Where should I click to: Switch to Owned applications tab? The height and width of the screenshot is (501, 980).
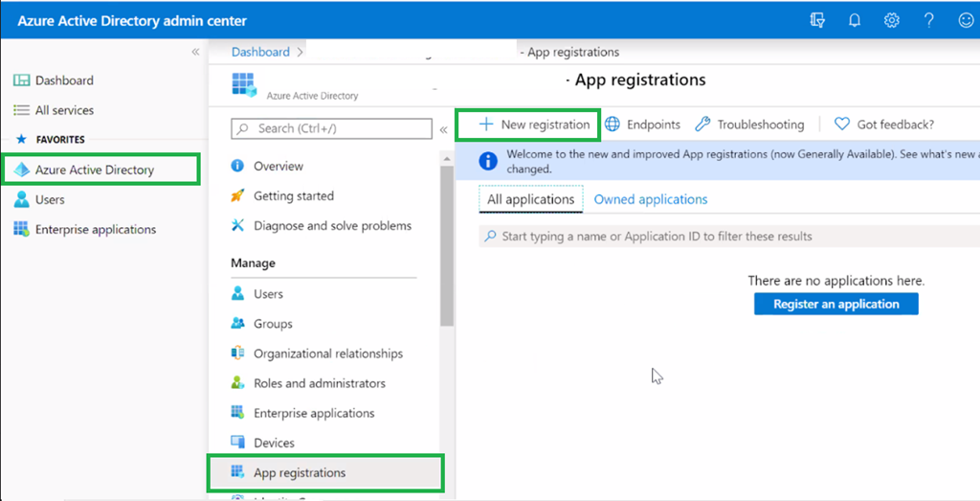651,199
